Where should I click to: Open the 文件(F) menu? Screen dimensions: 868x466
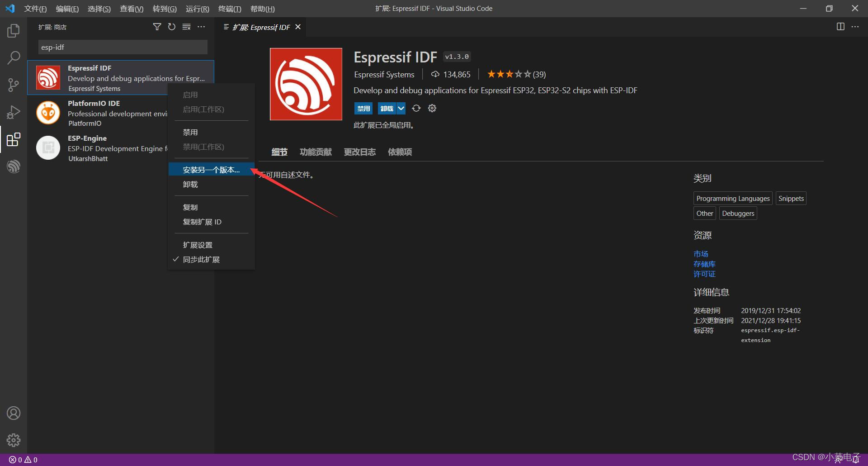pyautogui.click(x=35, y=9)
